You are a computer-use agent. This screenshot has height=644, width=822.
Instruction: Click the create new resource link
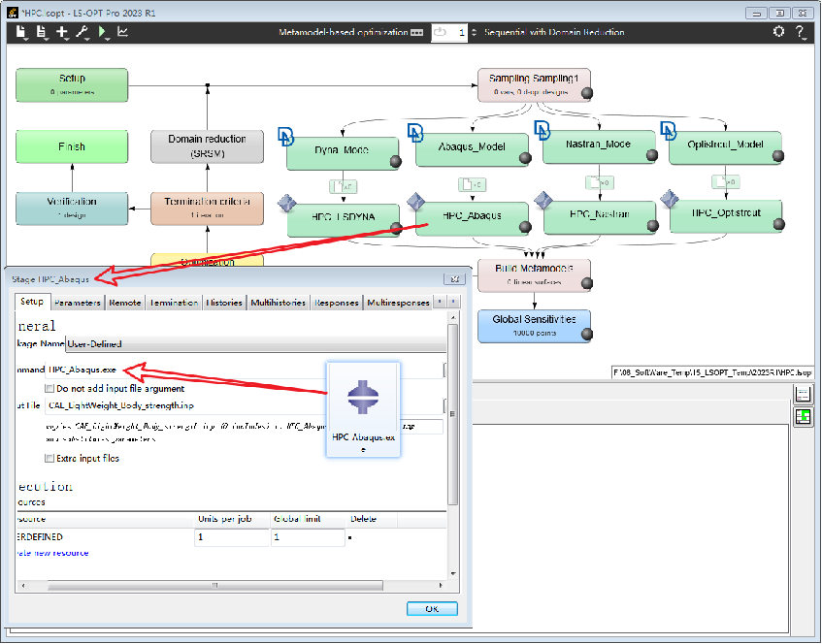tap(52, 554)
